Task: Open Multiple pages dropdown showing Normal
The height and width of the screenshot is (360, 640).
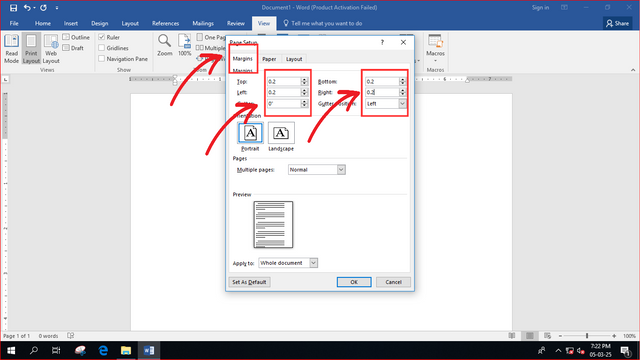Action: pos(317,169)
